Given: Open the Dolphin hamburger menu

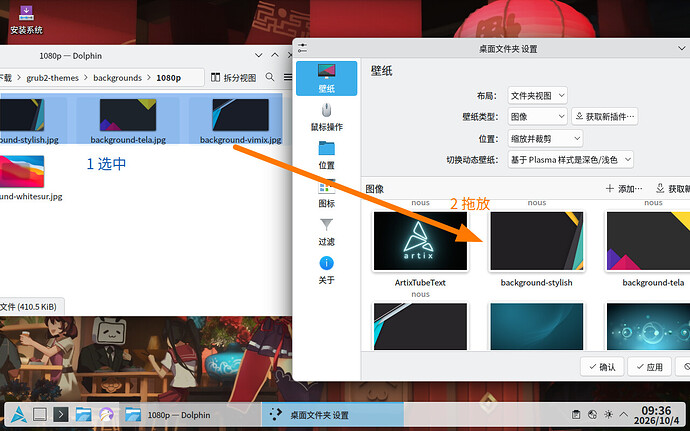Looking at the screenshot, I should 288,77.
